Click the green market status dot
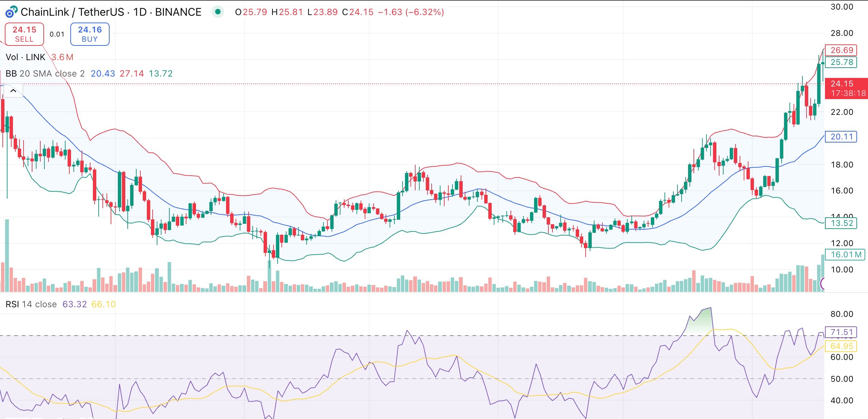Screen dimensions: 868x419 pyautogui.click(x=218, y=11)
